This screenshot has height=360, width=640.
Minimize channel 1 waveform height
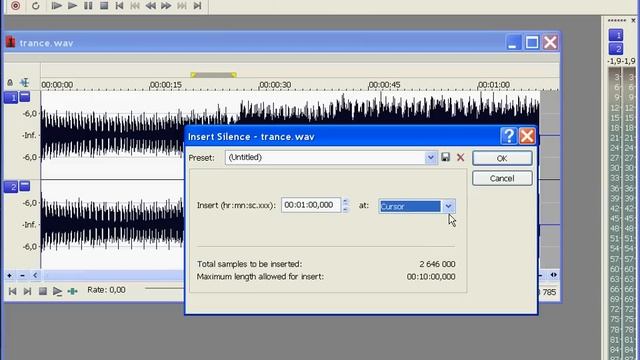25,97
